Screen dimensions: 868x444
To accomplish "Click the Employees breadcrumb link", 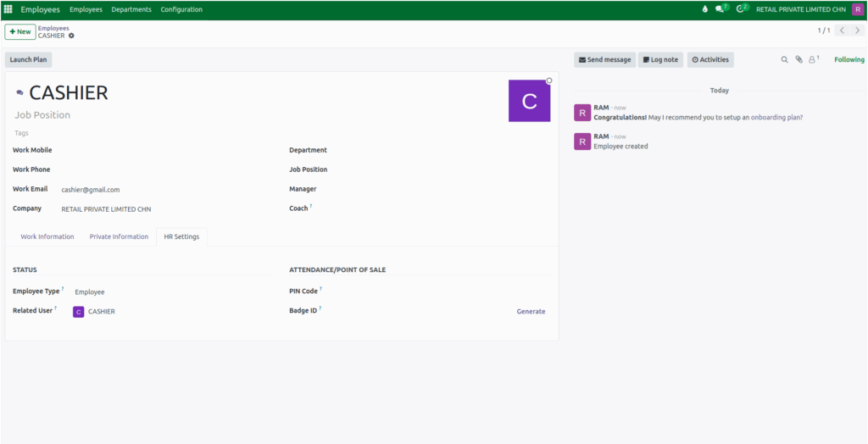I will click(53, 28).
